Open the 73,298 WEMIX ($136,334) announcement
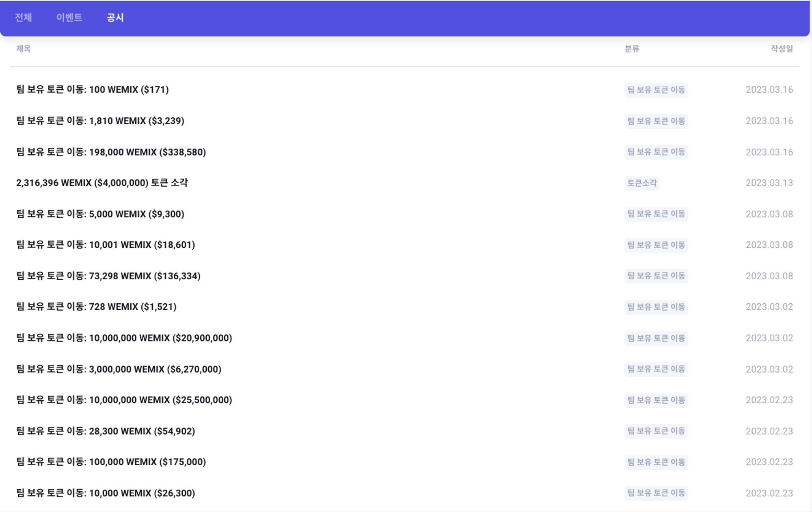 pyautogui.click(x=108, y=276)
